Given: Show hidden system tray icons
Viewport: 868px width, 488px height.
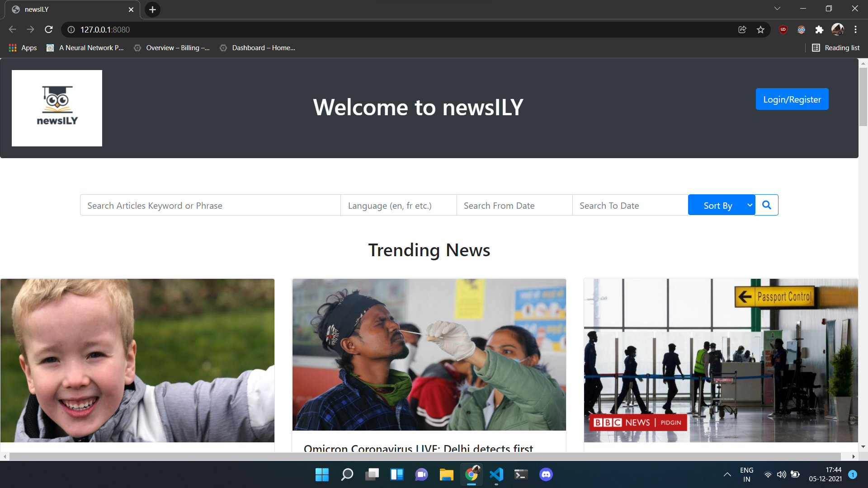Looking at the screenshot, I should coord(727,474).
